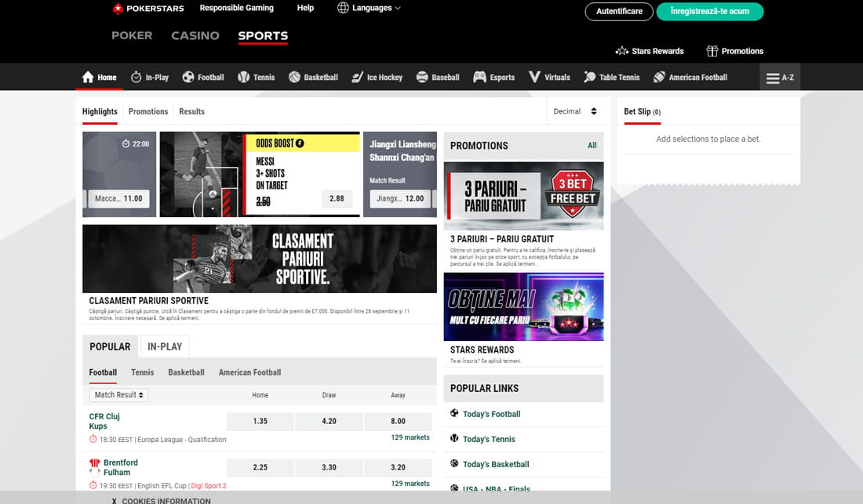
Task: View All promotions link
Action: [x=592, y=146]
